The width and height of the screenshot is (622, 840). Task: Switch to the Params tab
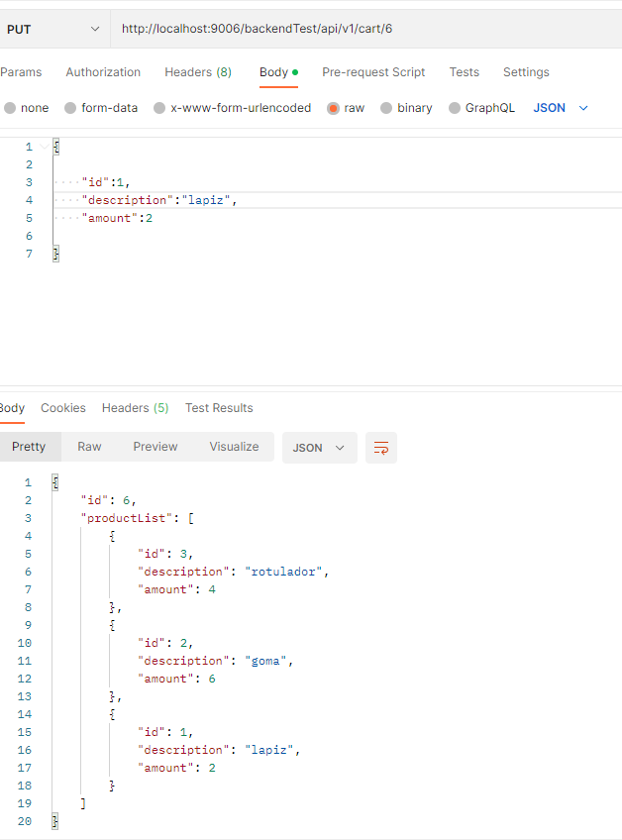click(x=21, y=72)
